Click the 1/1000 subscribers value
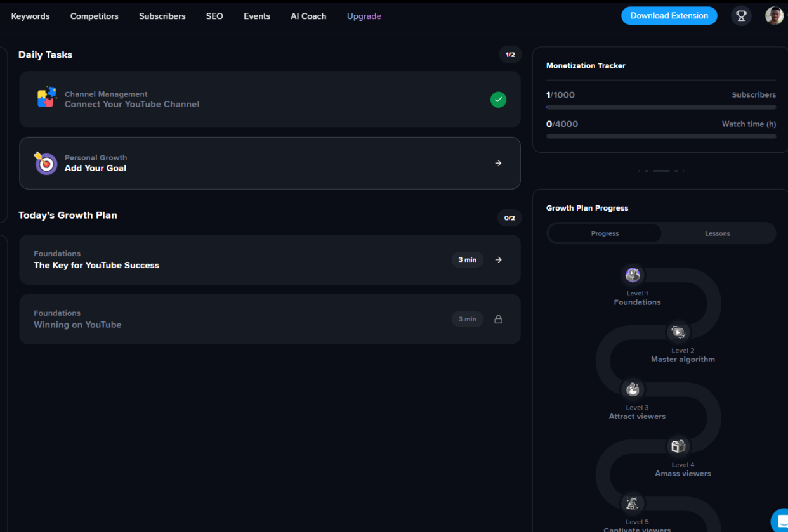Image resolution: width=788 pixels, height=532 pixels. click(x=560, y=95)
